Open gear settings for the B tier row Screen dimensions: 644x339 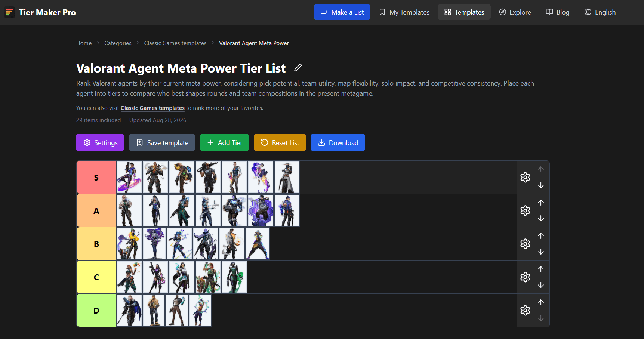(x=525, y=244)
